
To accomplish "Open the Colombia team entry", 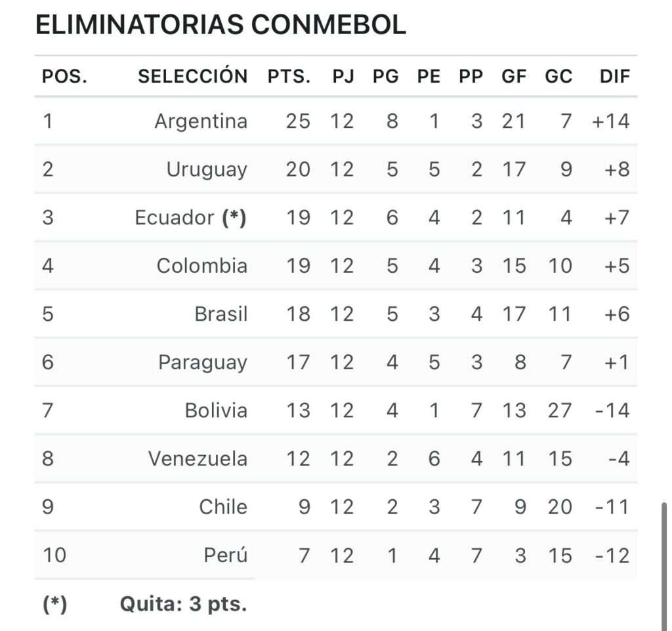I will [202, 266].
